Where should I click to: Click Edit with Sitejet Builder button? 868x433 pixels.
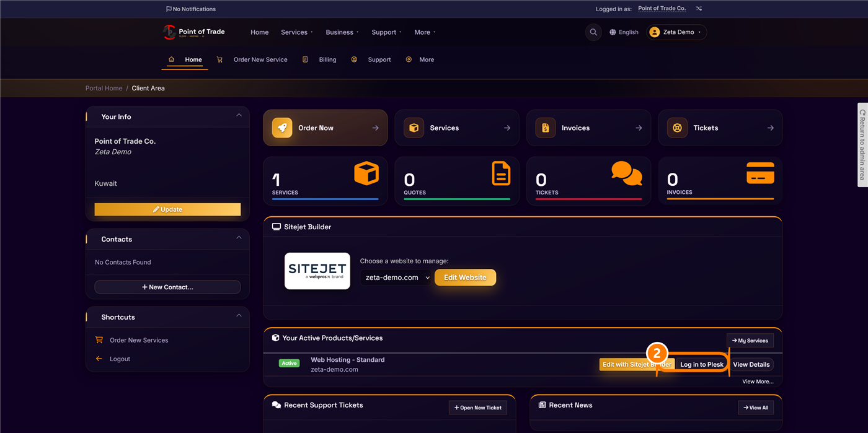point(637,364)
